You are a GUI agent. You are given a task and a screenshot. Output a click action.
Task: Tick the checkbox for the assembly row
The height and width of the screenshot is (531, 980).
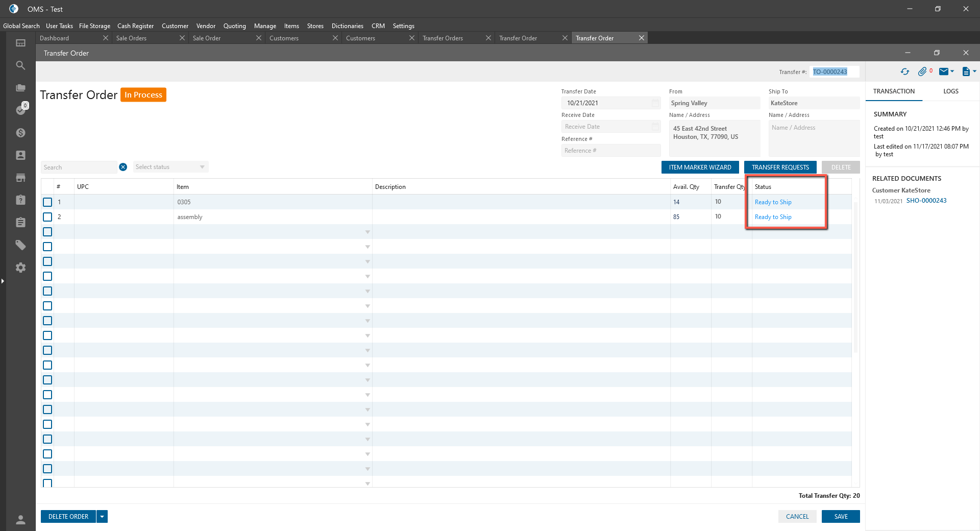[47, 217]
